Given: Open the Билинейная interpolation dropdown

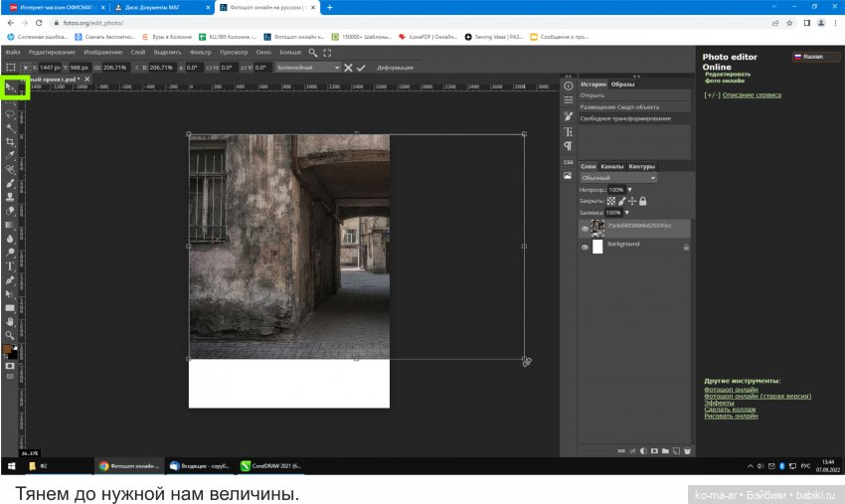Looking at the screenshot, I should [306, 68].
